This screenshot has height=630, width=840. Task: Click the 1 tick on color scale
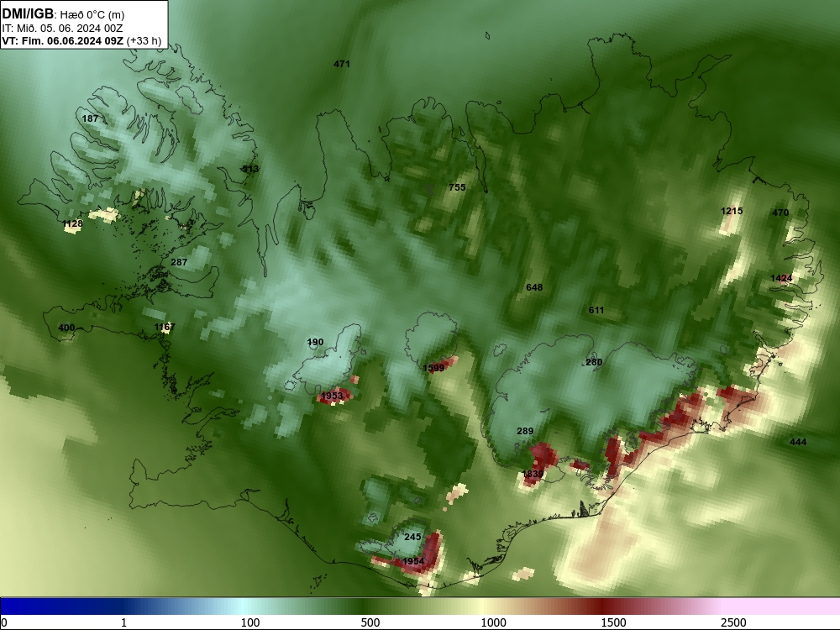[123, 622]
